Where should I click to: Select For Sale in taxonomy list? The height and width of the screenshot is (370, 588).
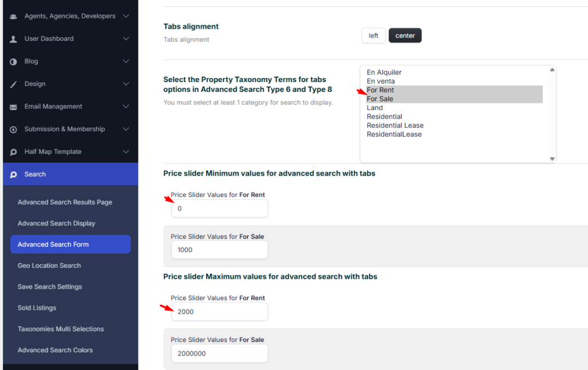pos(454,99)
